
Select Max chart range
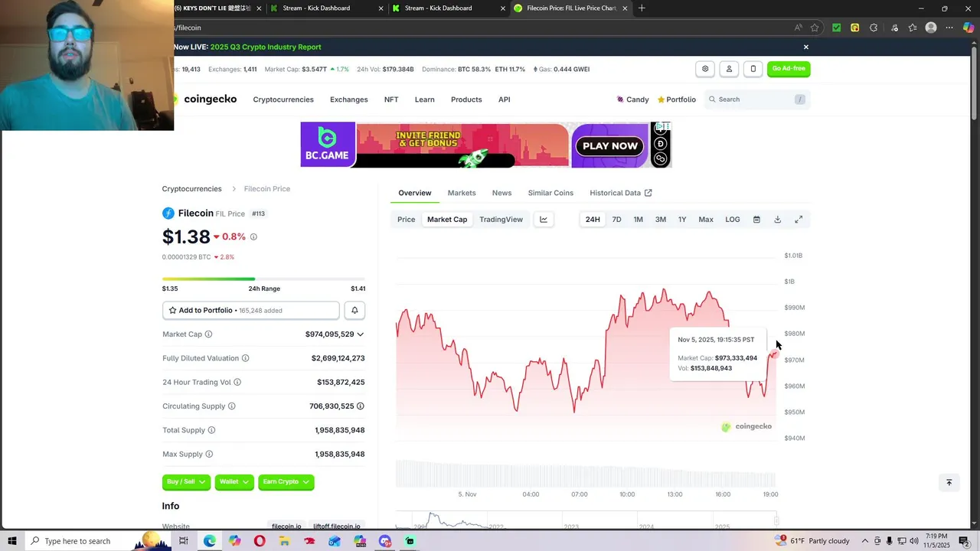pyautogui.click(x=706, y=220)
